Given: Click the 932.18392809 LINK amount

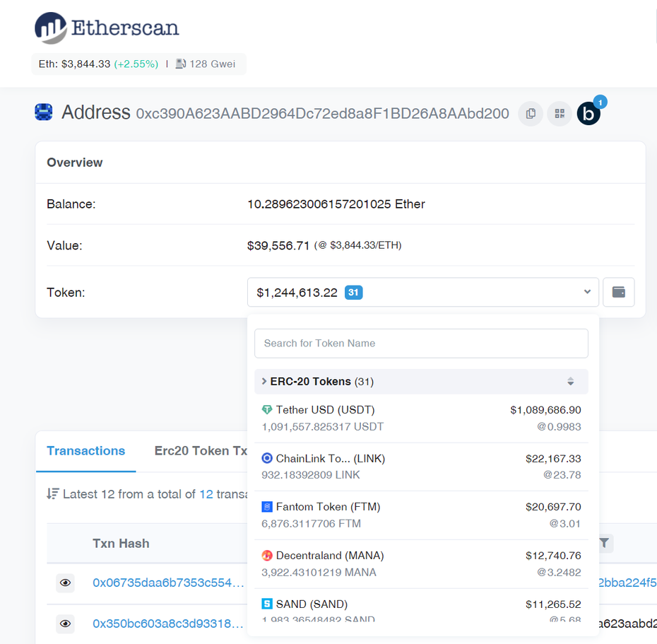Looking at the screenshot, I should (310, 475).
